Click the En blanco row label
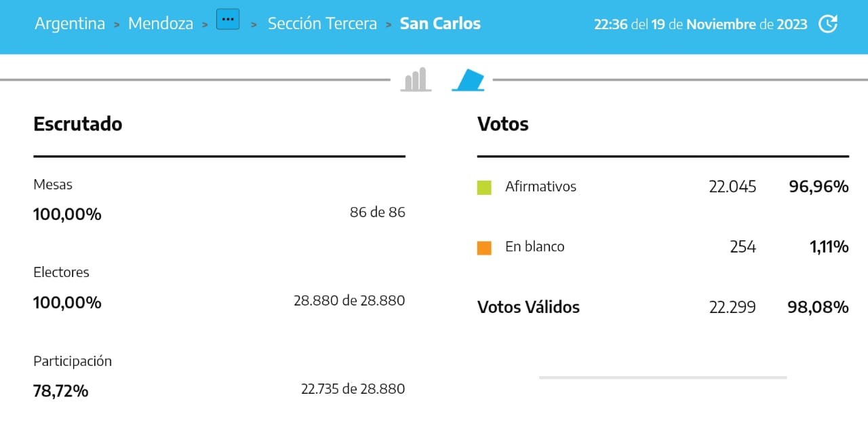 point(534,247)
